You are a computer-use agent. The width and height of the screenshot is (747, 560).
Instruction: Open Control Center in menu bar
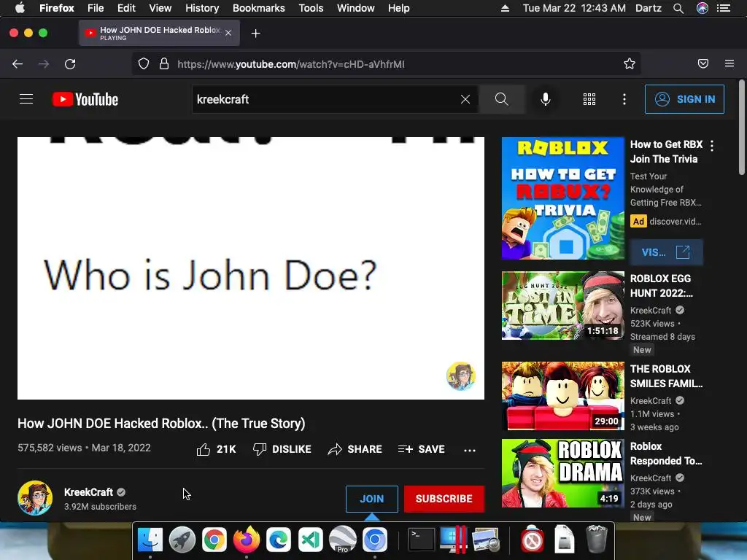[724, 8]
